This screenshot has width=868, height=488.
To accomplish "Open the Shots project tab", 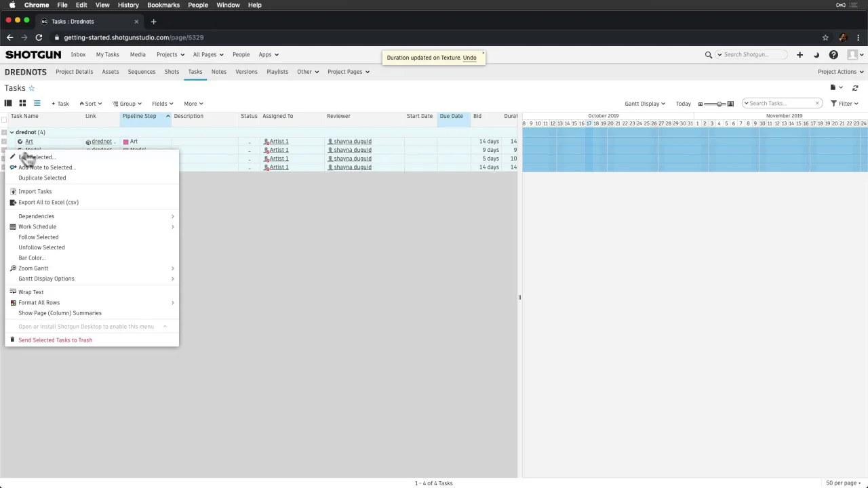I will [172, 72].
